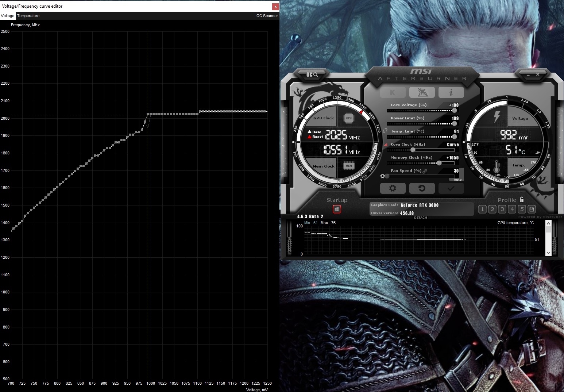Click the MSI Afterburner jet logo button
Screen dimensions: 564x392
tap(422, 92)
